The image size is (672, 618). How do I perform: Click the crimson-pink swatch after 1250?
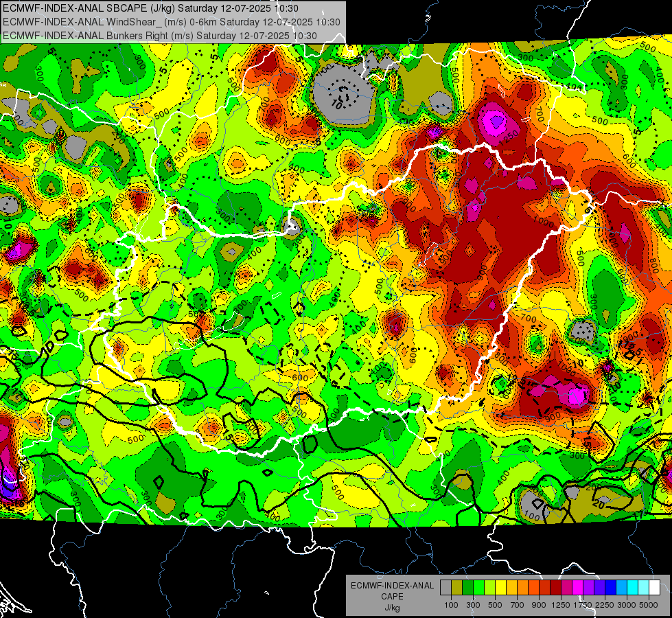566,587
